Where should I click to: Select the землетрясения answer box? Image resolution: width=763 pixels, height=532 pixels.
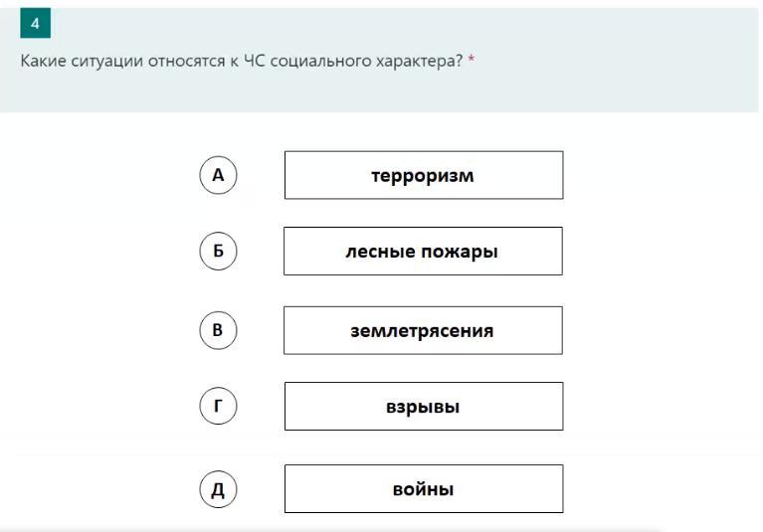tap(423, 330)
